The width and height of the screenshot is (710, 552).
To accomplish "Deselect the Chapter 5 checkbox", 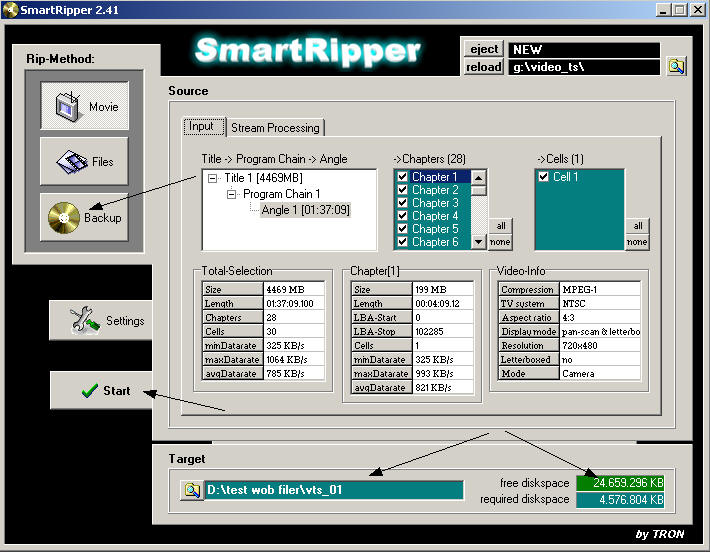I will [403, 229].
